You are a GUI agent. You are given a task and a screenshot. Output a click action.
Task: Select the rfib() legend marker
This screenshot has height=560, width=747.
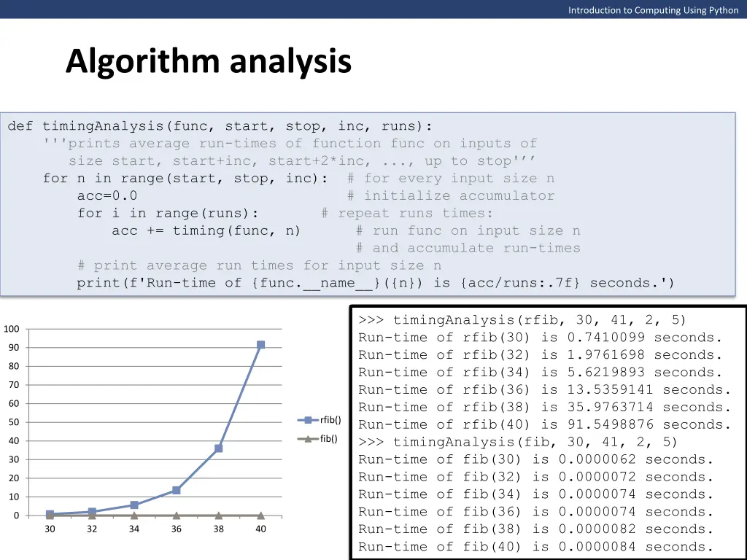tap(306, 420)
